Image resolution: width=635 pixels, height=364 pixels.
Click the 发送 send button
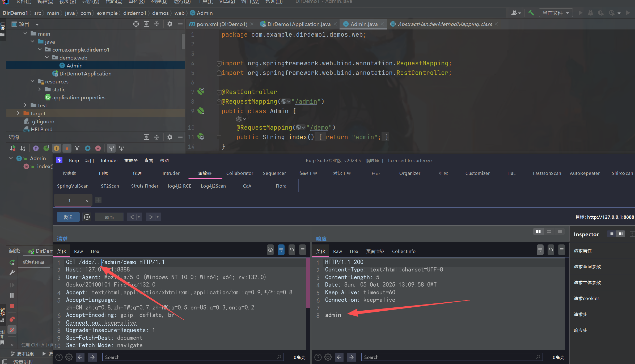[68, 217]
